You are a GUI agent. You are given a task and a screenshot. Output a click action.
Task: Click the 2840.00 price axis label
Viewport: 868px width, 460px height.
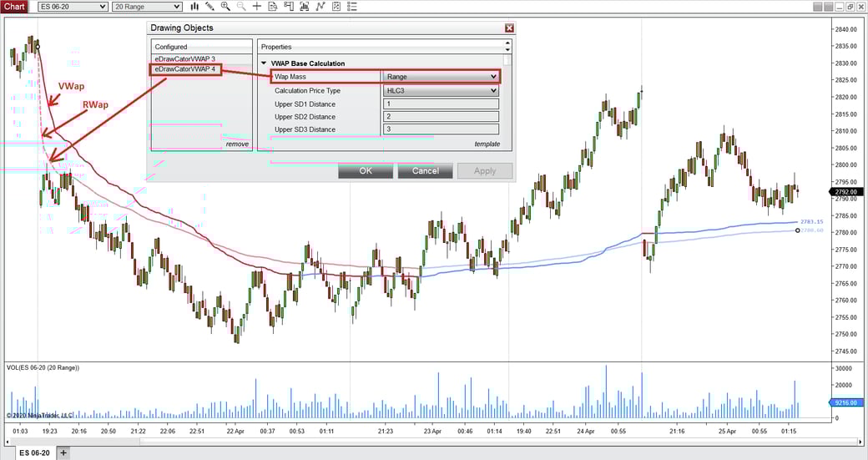coord(845,28)
